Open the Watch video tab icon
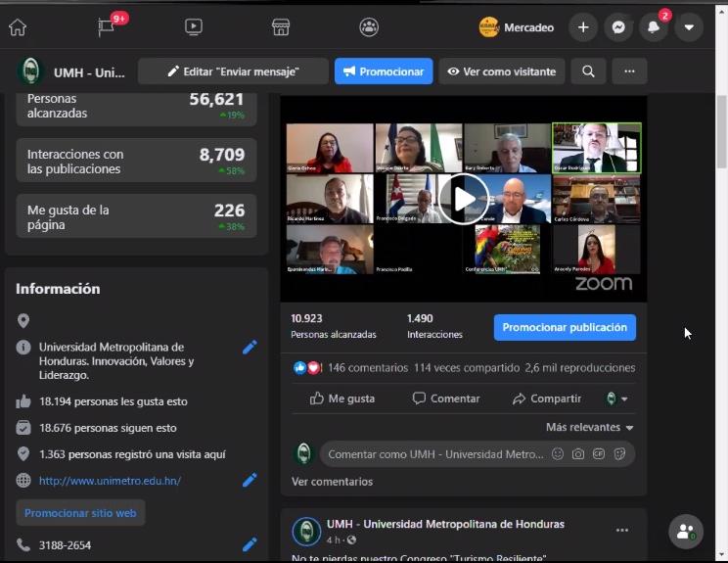This screenshot has height=563, width=728. pos(193,27)
